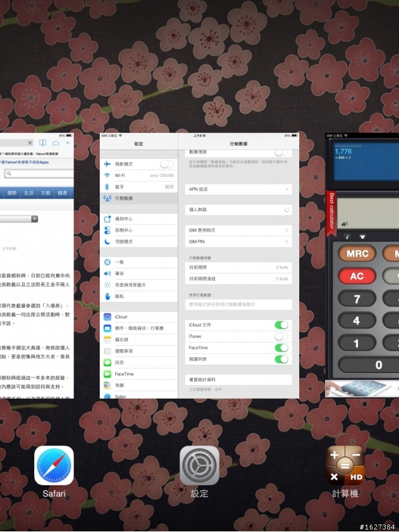399x532 pixels.
Task: Tap the 4 key on calculator
Action: (357, 321)
